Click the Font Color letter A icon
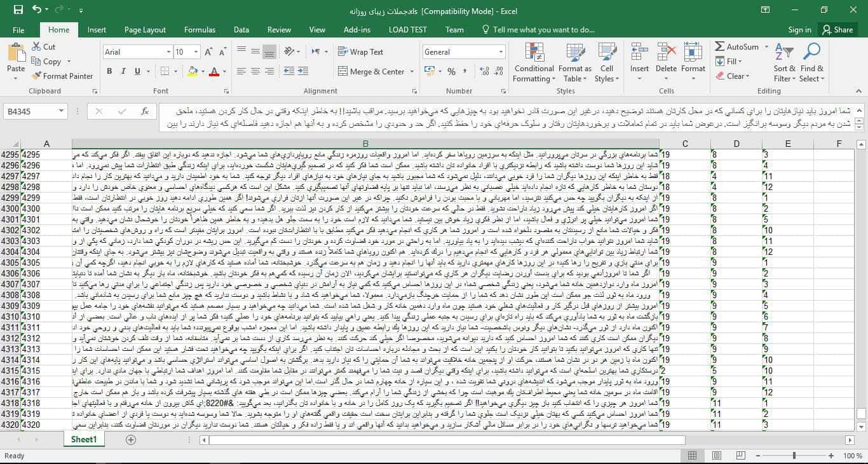Image resolution: width=868 pixels, height=464 pixels. 214,71
